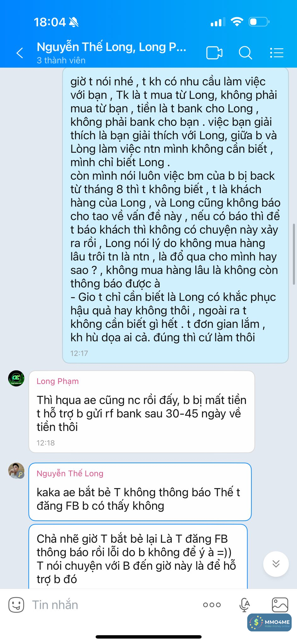Open more options three dots

click(x=212, y=605)
